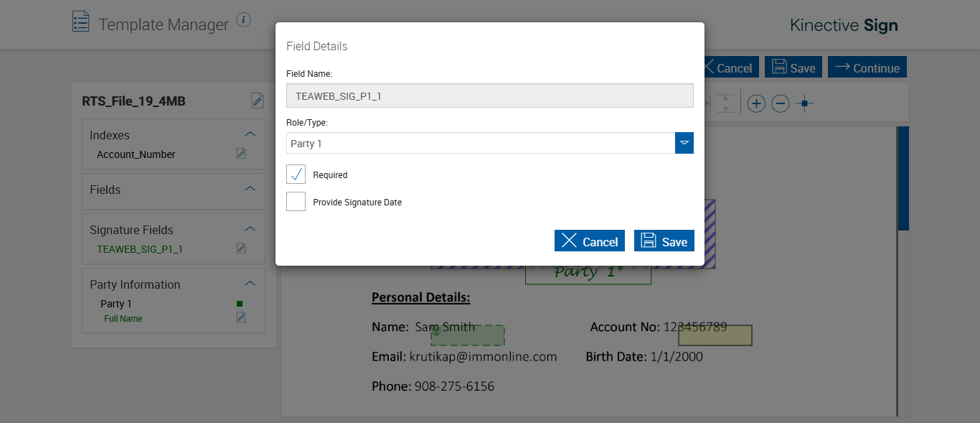Screen dimensions: 980x423
Task: Collapse the Signature Fields section
Action: coord(250,229)
